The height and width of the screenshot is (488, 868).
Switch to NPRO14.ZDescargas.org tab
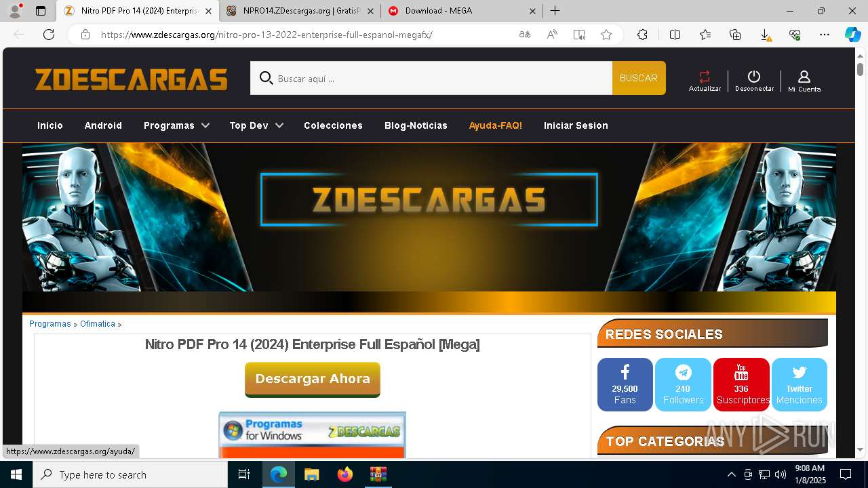click(299, 11)
